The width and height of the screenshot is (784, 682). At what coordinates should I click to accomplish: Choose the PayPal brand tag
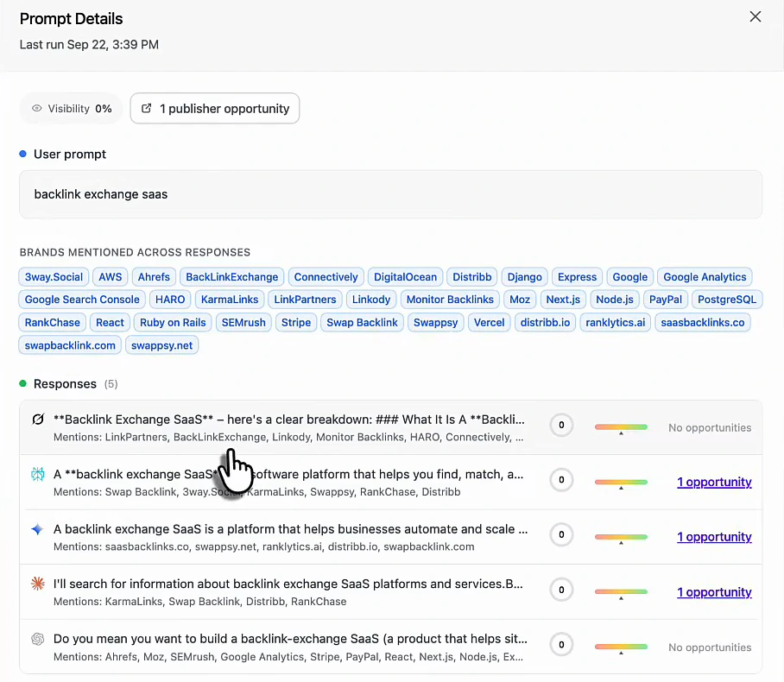pyautogui.click(x=665, y=300)
